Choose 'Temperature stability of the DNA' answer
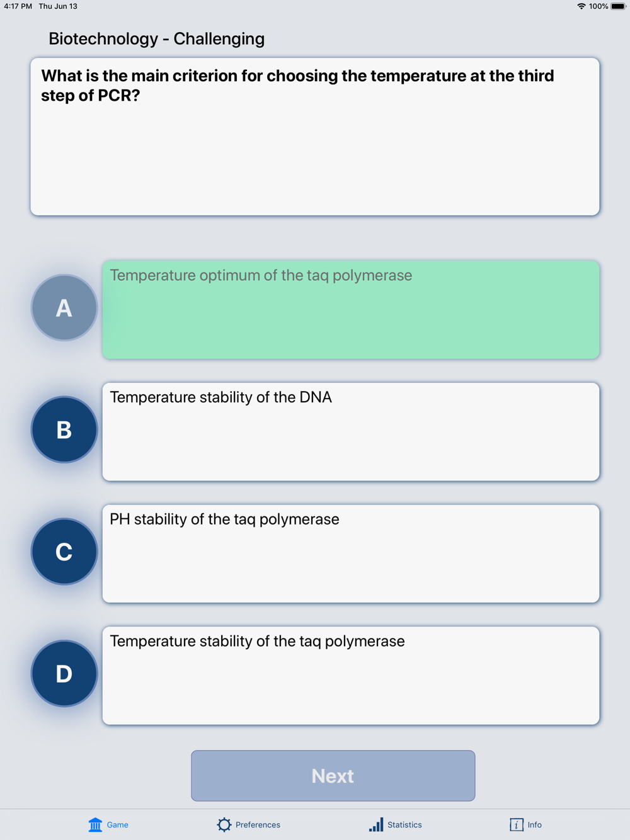Viewport: 630px width, 840px height. 351,432
